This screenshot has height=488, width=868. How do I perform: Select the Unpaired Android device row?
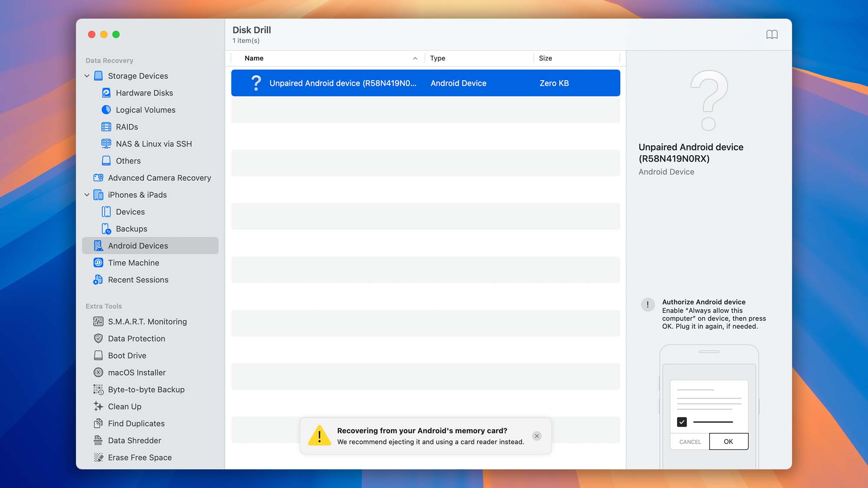pyautogui.click(x=426, y=83)
